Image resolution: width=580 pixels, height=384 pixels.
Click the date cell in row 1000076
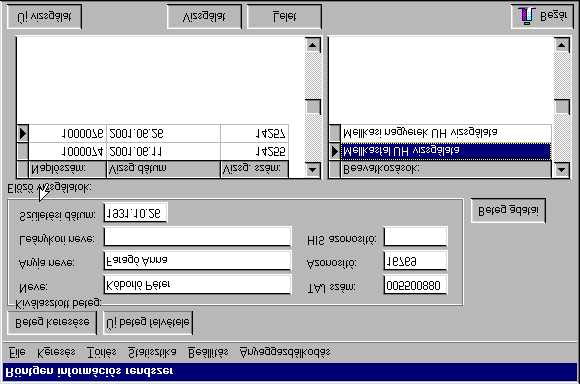(163, 134)
